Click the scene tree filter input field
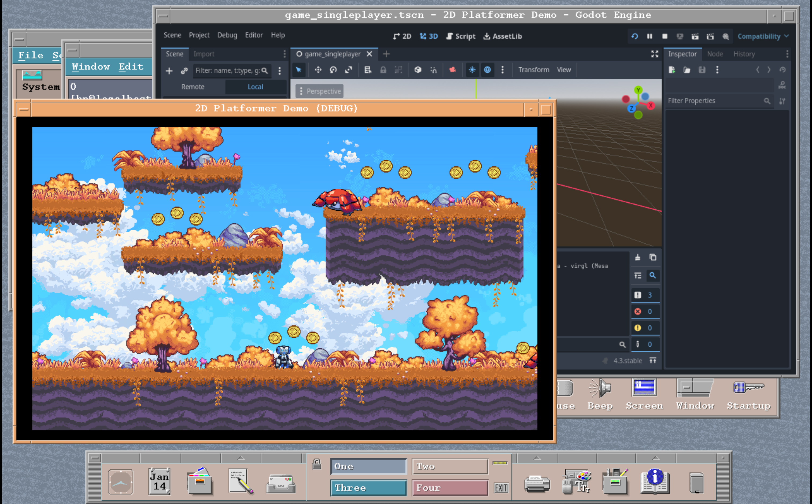This screenshot has width=812, height=504. (x=232, y=71)
